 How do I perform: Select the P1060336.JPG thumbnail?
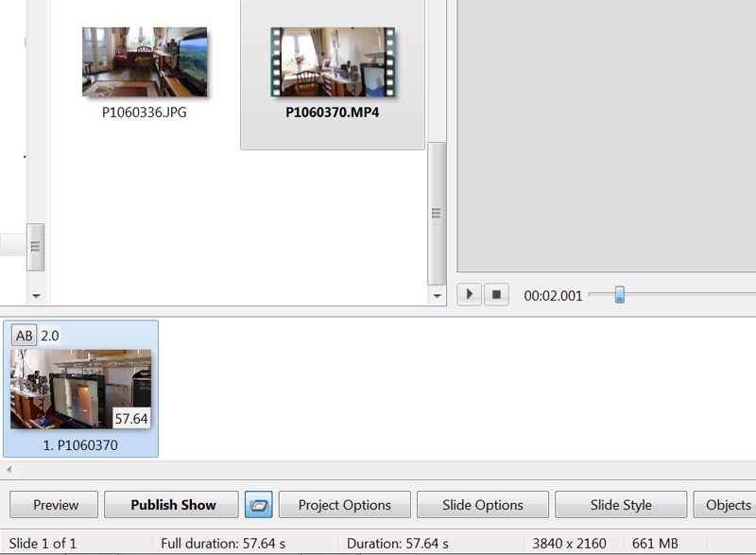[145, 61]
